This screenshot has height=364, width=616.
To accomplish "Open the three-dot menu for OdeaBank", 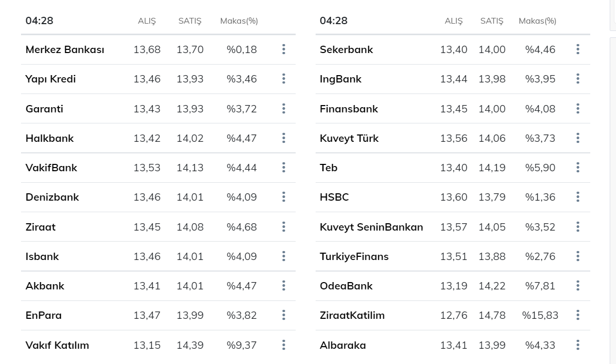I will [578, 286].
